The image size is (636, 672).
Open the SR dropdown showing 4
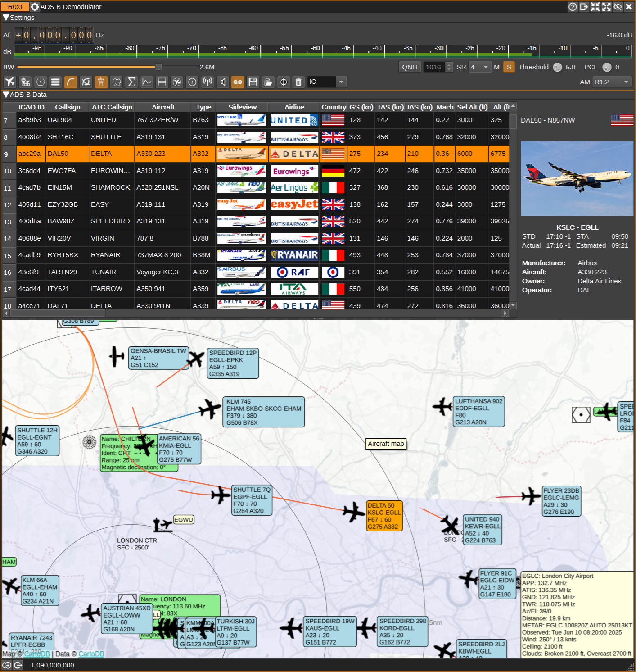[x=480, y=67]
